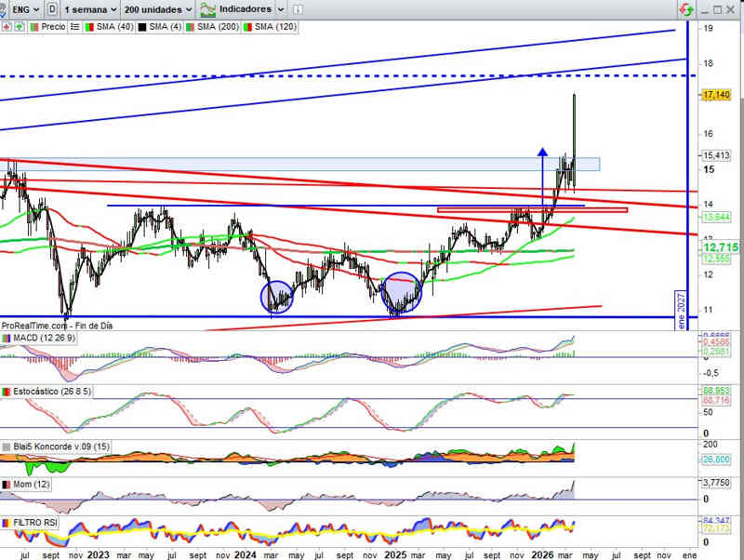The image size is (744, 560).
Task: Click the red plus icon beside Precio
Action: pyautogui.click(x=7, y=27)
